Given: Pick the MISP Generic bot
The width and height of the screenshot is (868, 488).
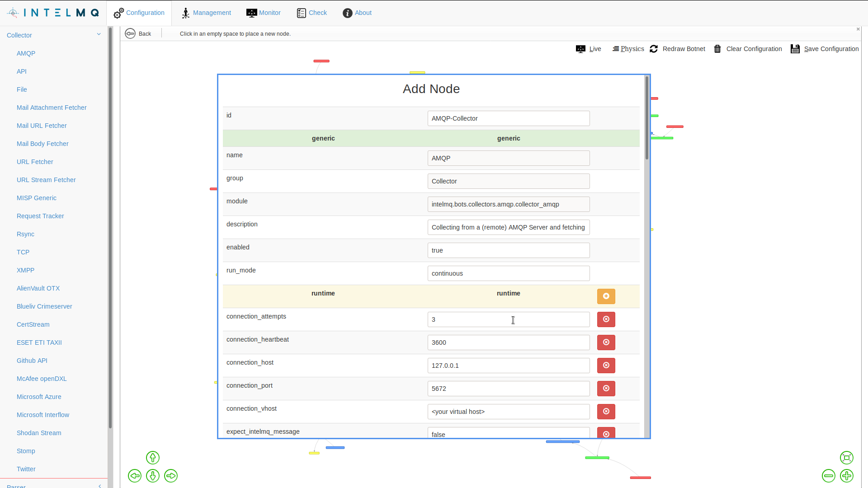Looking at the screenshot, I should (37, 198).
